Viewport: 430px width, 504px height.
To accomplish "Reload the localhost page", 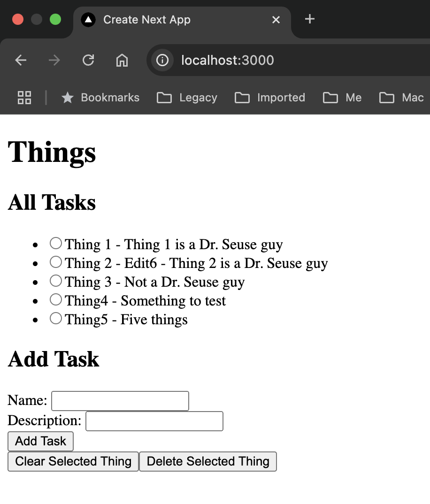I will click(88, 60).
